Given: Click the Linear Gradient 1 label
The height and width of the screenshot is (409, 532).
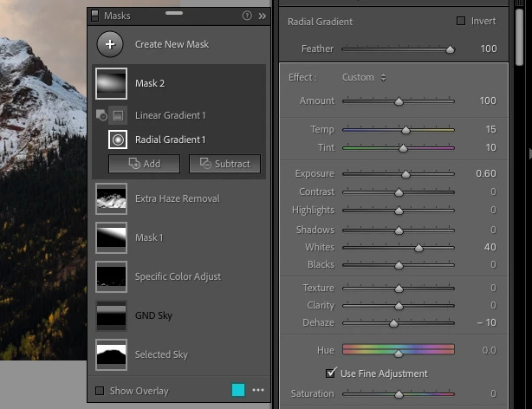Looking at the screenshot, I should pyautogui.click(x=171, y=115).
